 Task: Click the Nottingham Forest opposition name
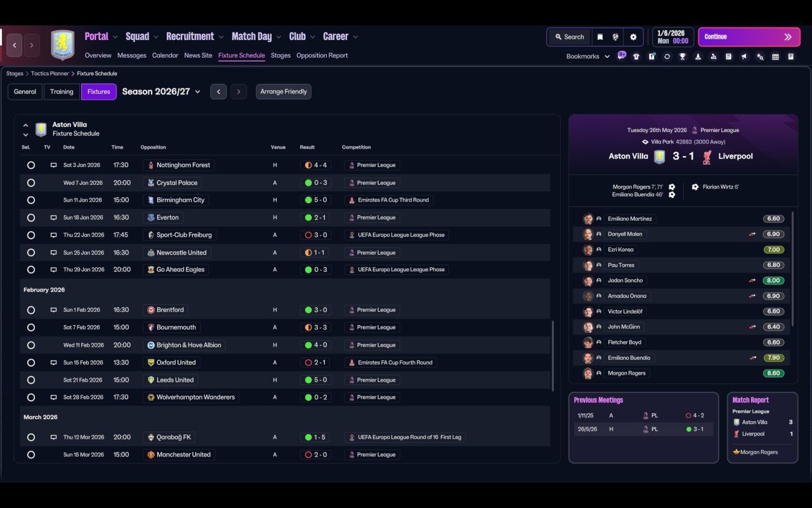[x=183, y=165]
